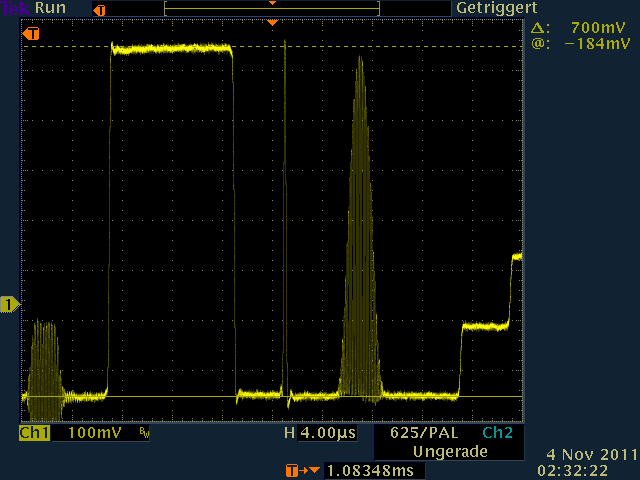The width and height of the screenshot is (640, 480).
Task: Click the bandwidth limit icon beside 100mV
Action: pos(144,434)
